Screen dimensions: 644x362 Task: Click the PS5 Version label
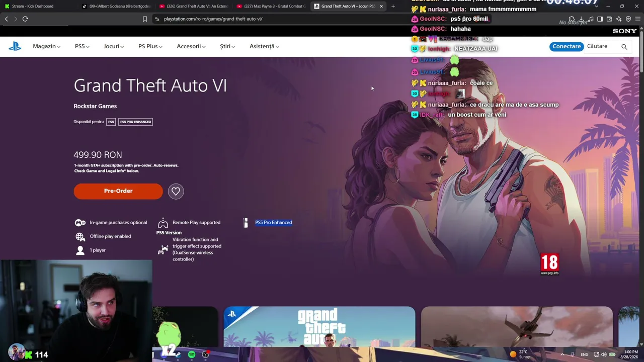pyautogui.click(x=169, y=233)
